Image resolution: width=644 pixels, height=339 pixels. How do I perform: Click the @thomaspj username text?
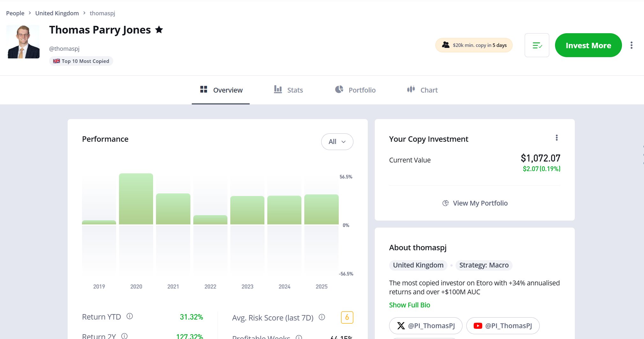coord(64,49)
